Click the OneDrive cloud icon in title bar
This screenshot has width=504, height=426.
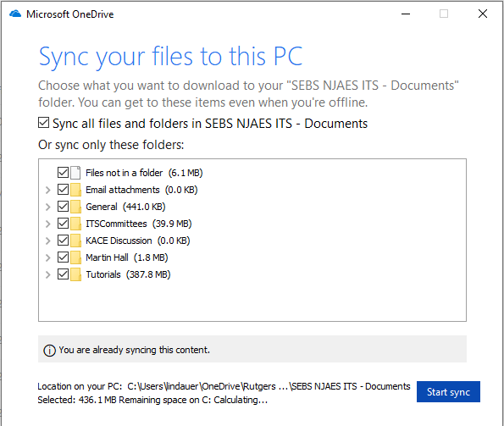tap(15, 14)
